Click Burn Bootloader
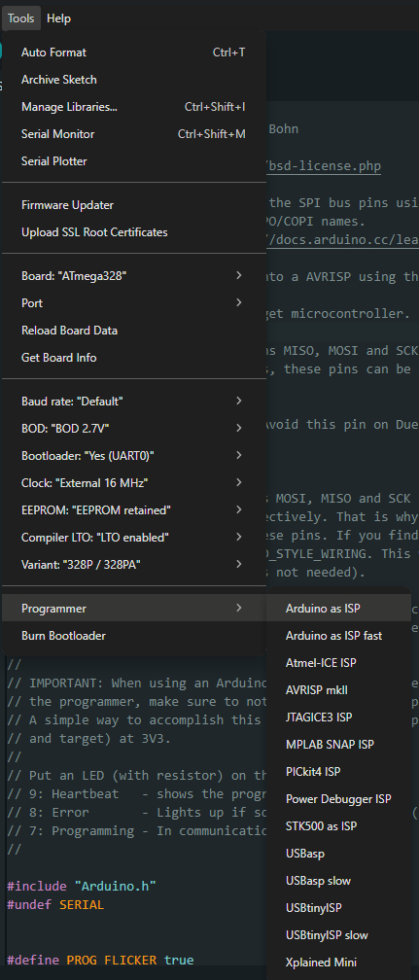Viewport: 419px width, 980px height. [x=134, y=636]
